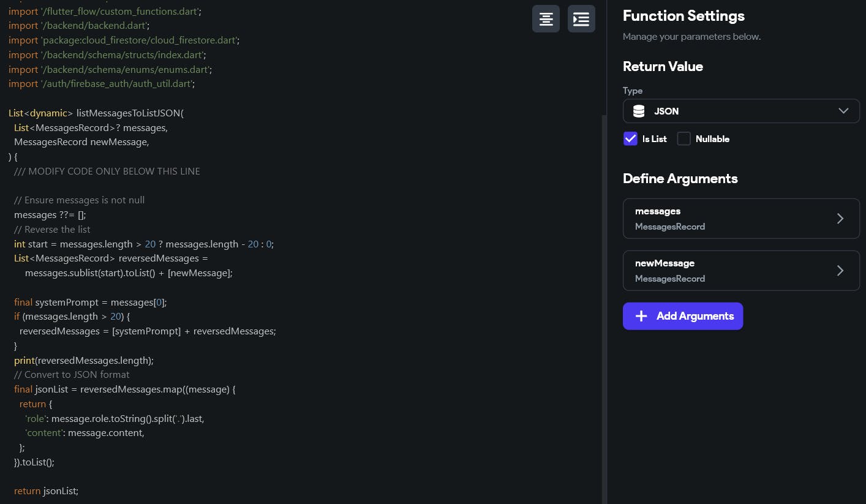Click the 'int start' declaration line
The height and width of the screenshot is (504, 866).
click(x=143, y=244)
